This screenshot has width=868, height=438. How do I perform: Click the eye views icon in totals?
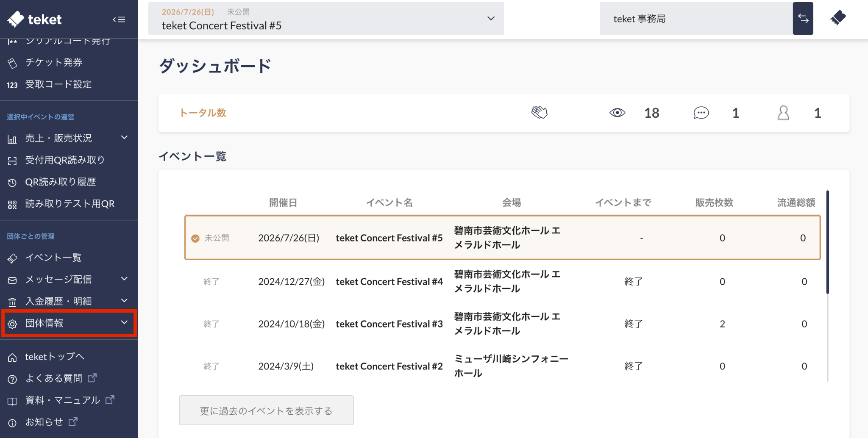click(x=617, y=113)
